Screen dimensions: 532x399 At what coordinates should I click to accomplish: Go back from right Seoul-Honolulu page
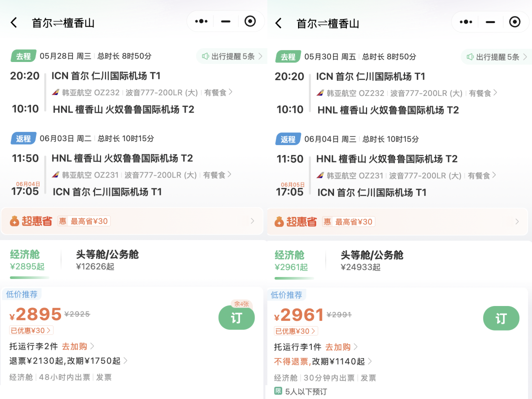tap(278, 24)
